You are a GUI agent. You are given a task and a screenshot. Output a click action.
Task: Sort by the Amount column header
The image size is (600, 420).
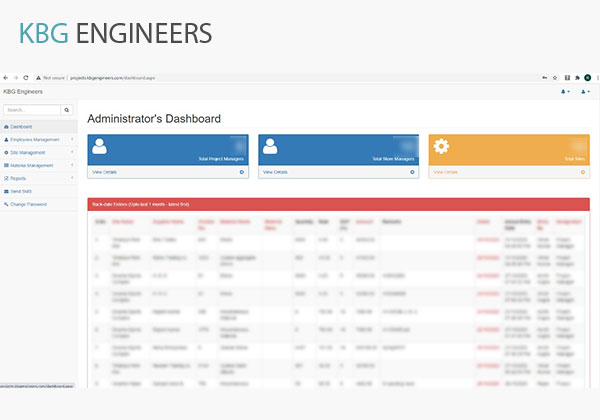tap(364, 221)
